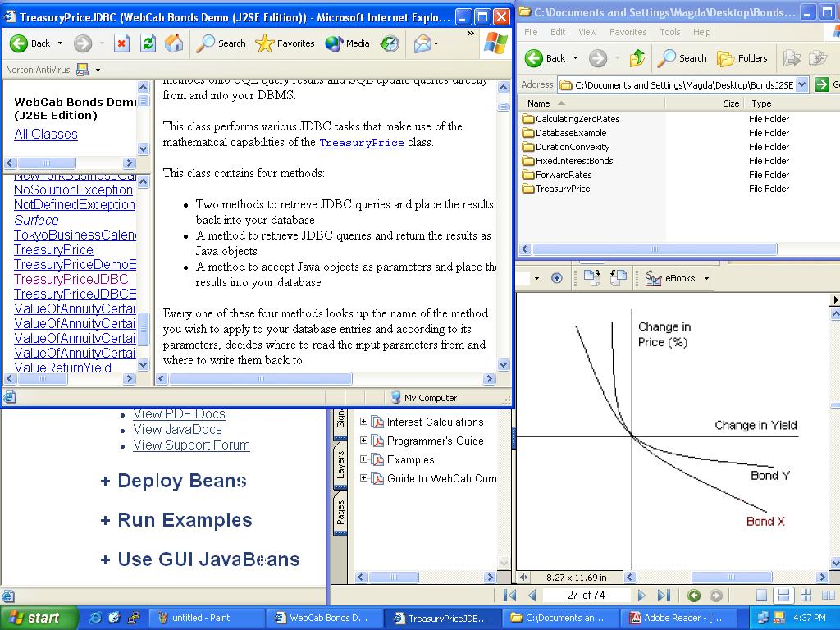The width and height of the screenshot is (840, 630).
Task: Open Search in Internet Explorer toolbar
Action: (x=221, y=43)
